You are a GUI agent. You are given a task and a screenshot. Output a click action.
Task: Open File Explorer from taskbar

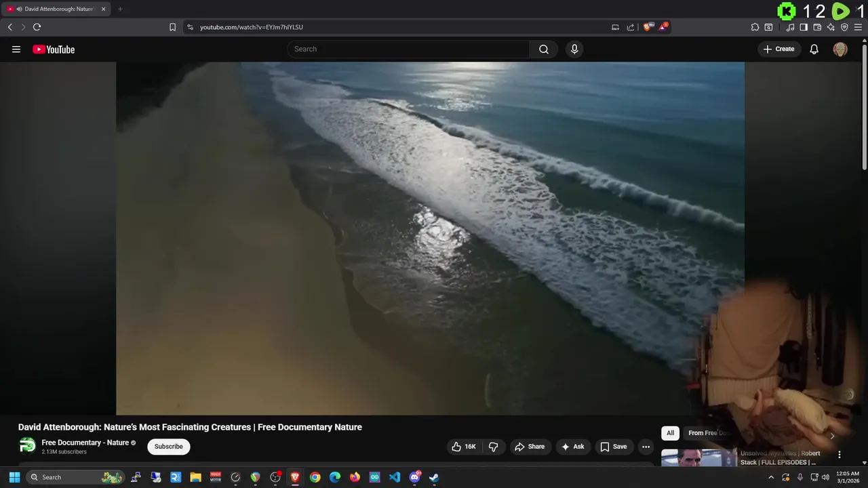point(195,477)
